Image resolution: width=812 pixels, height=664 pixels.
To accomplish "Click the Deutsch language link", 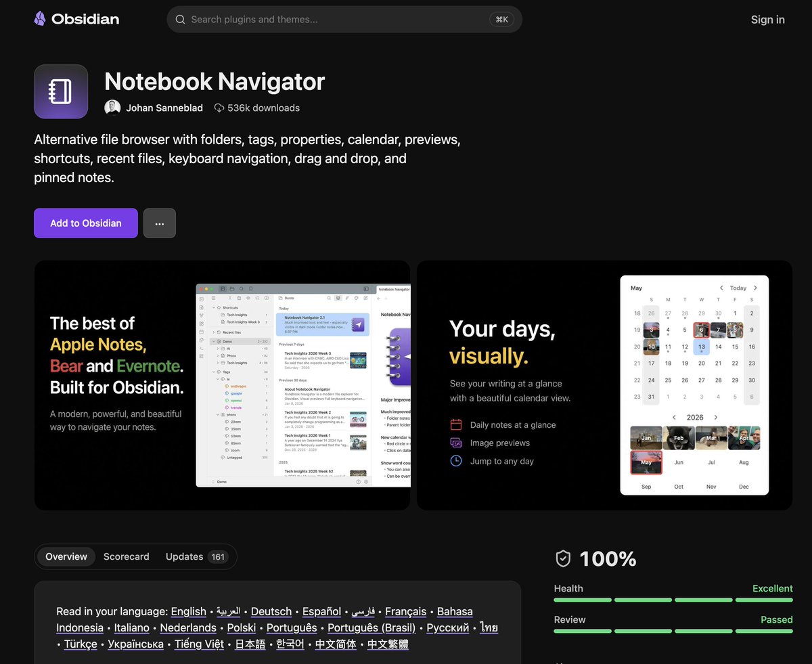I will (271, 611).
